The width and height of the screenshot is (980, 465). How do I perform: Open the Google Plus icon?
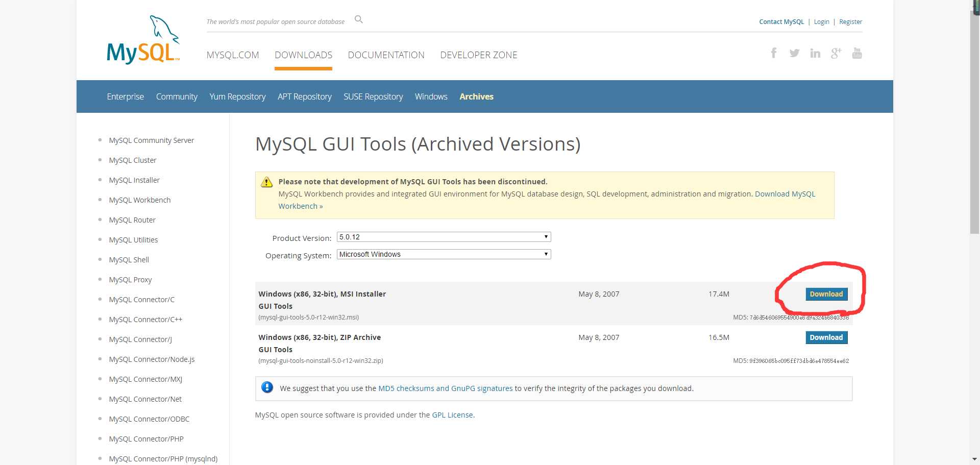[x=836, y=53]
